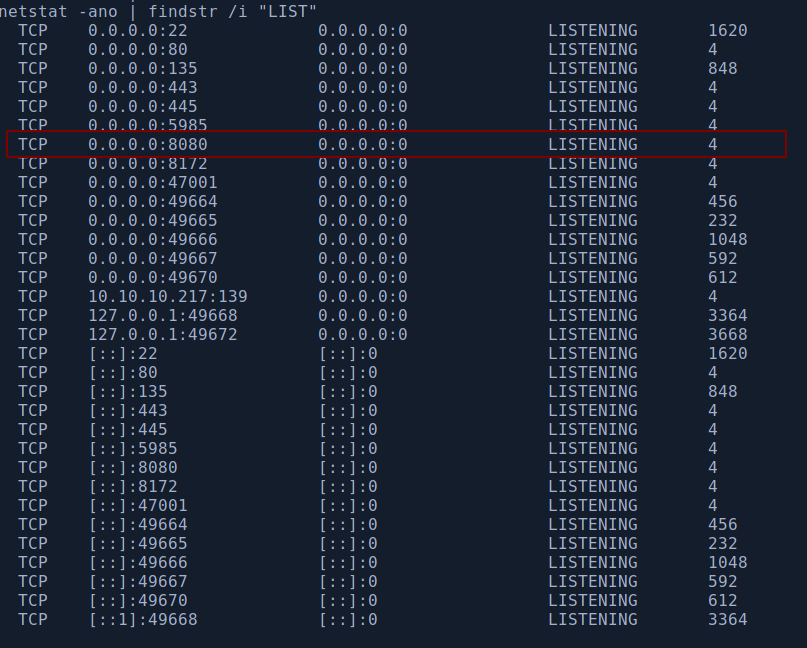Click TCP protocol label in the [::1]:49668 row
Image resolution: width=807 pixels, height=648 pixels.
click(x=32, y=620)
